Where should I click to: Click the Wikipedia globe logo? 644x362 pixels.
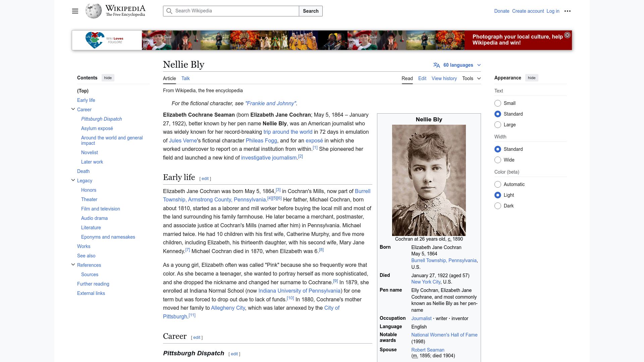[94, 11]
